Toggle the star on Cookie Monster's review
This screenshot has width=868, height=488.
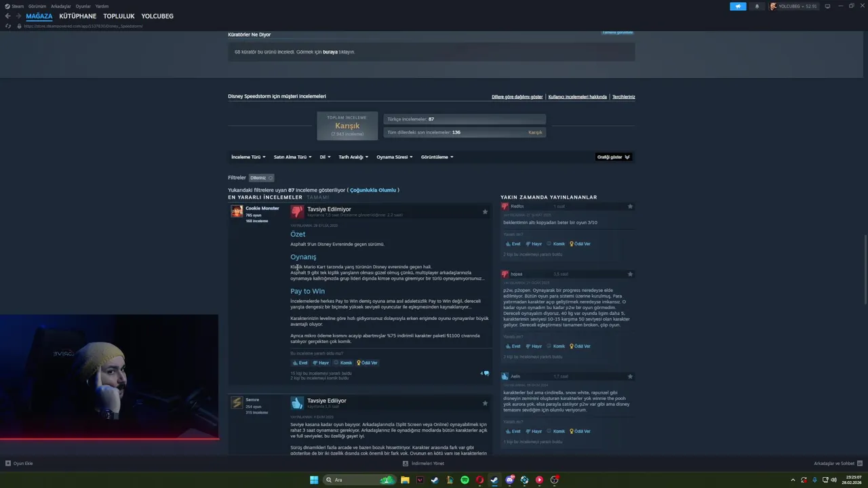[x=485, y=211]
